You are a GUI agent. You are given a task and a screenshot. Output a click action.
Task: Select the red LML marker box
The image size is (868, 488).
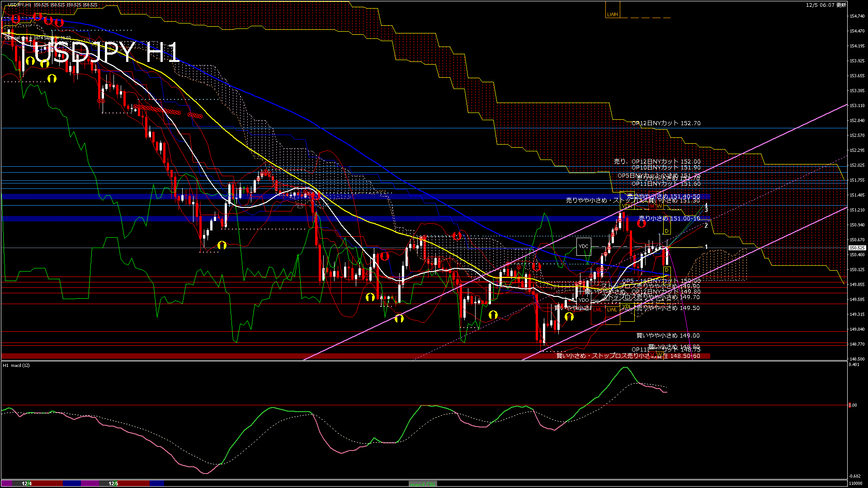598,310
